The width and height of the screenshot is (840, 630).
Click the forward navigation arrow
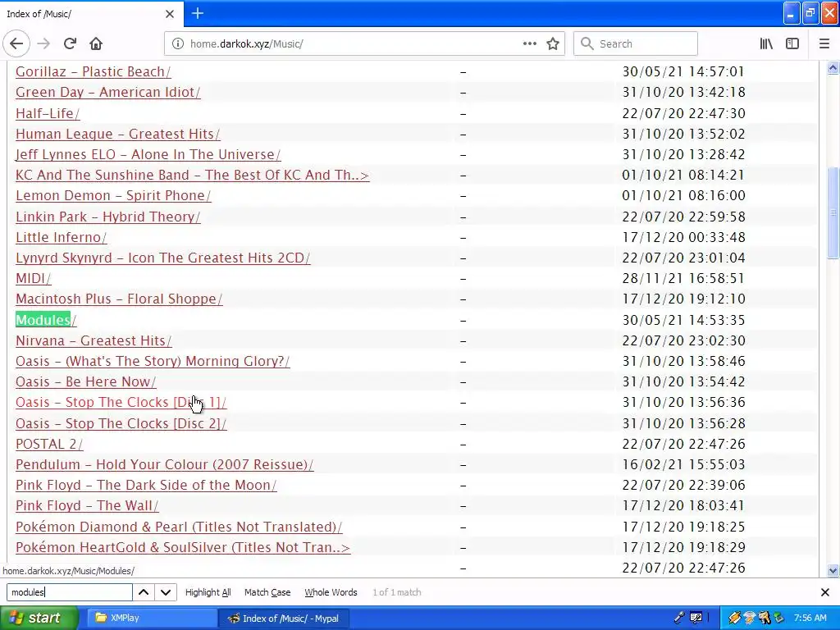pos(43,44)
